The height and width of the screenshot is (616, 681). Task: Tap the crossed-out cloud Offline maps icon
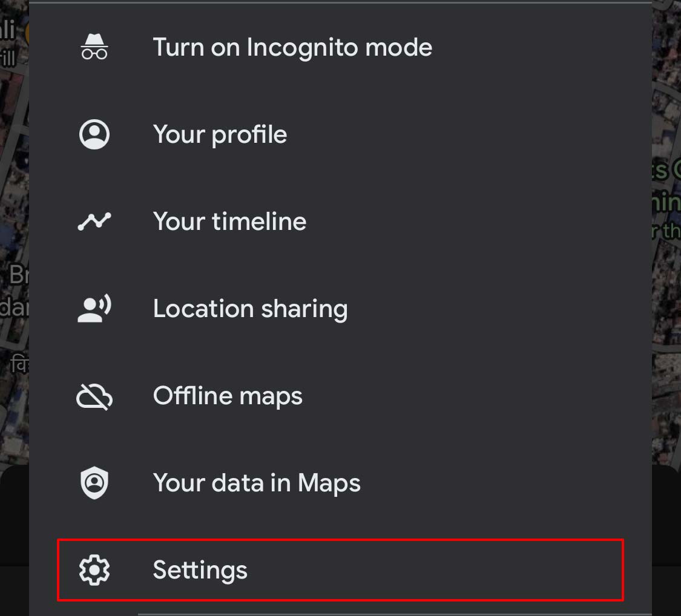[x=94, y=396]
